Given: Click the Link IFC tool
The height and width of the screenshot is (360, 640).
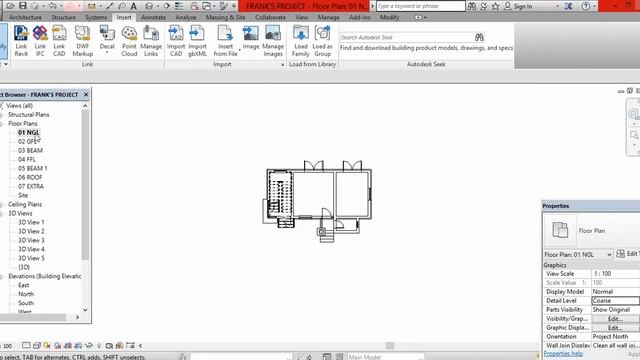Looking at the screenshot, I should point(40,41).
